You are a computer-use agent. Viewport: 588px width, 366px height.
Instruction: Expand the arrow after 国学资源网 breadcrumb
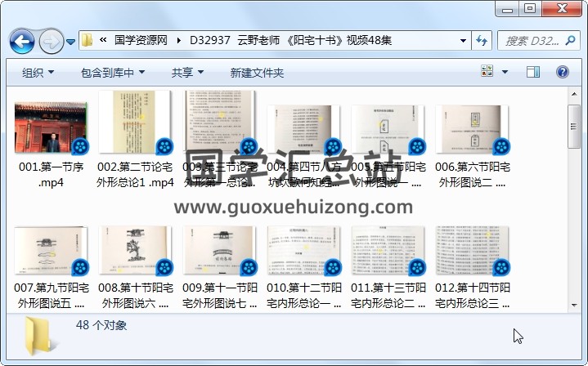coord(179,40)
